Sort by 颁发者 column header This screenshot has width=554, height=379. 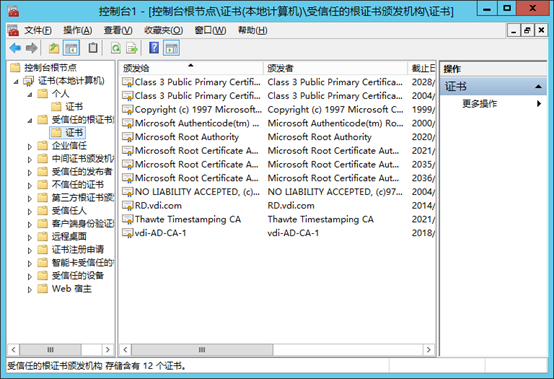coord(336,68)
